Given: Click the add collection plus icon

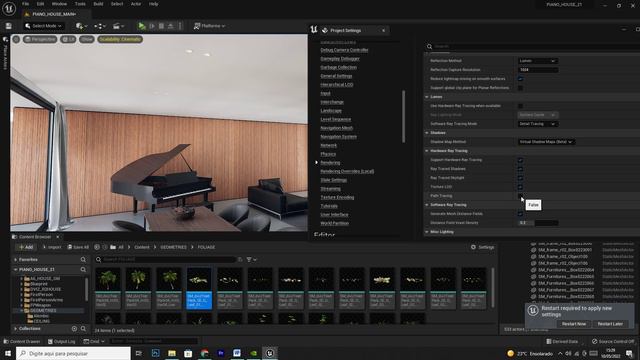Looking at the screenshot, I should (74, 329).
